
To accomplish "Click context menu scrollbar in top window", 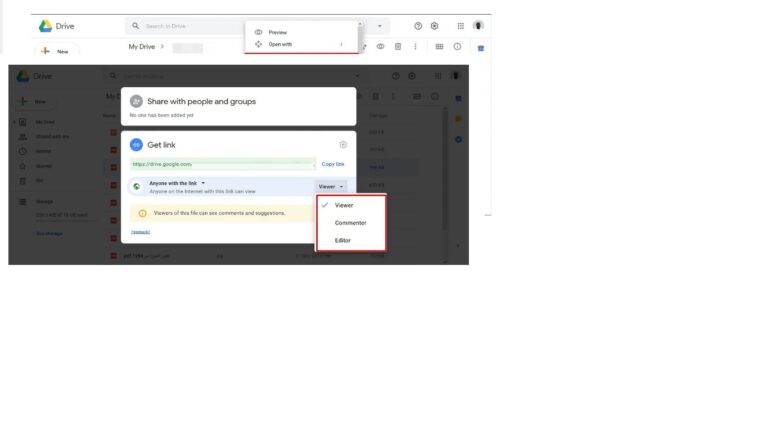I will coord(360,37).
